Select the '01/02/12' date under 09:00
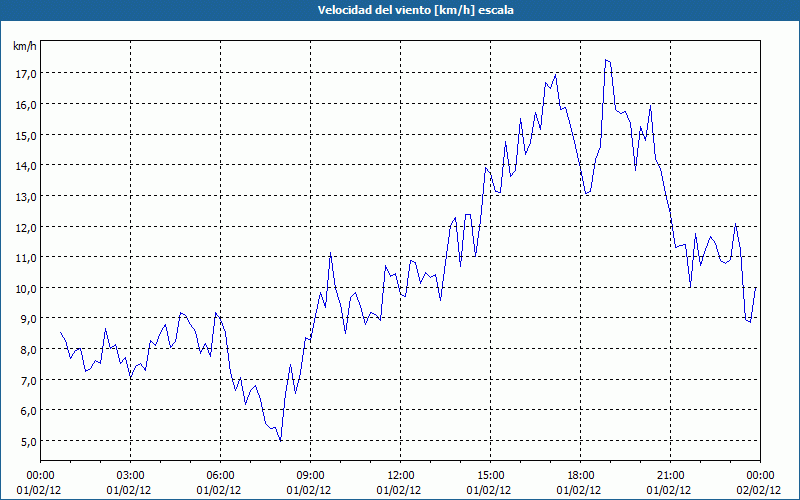This screenshot has height=500, width=800. pyautogui.click(x=309, y=490)
